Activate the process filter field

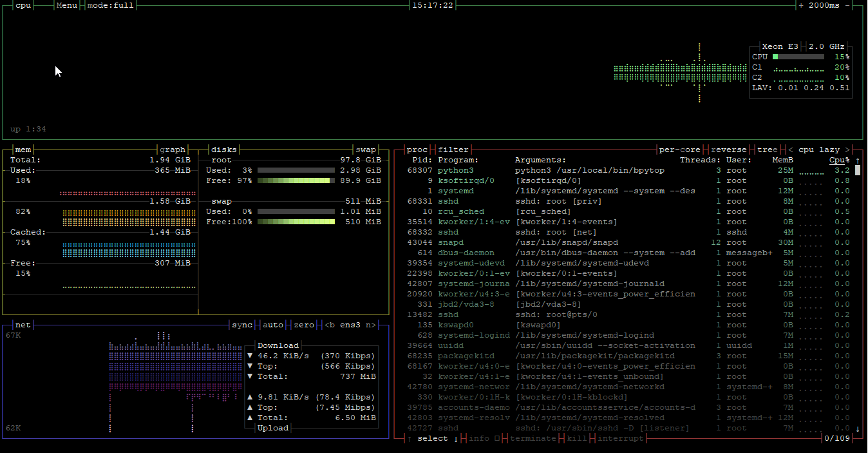pos(453,149)
